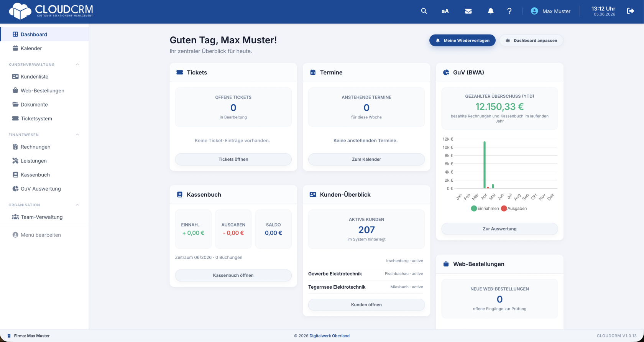Open the notifications bell icon
Image resolution: width=644 pixels, height=342 pixels.
(490, 11)
